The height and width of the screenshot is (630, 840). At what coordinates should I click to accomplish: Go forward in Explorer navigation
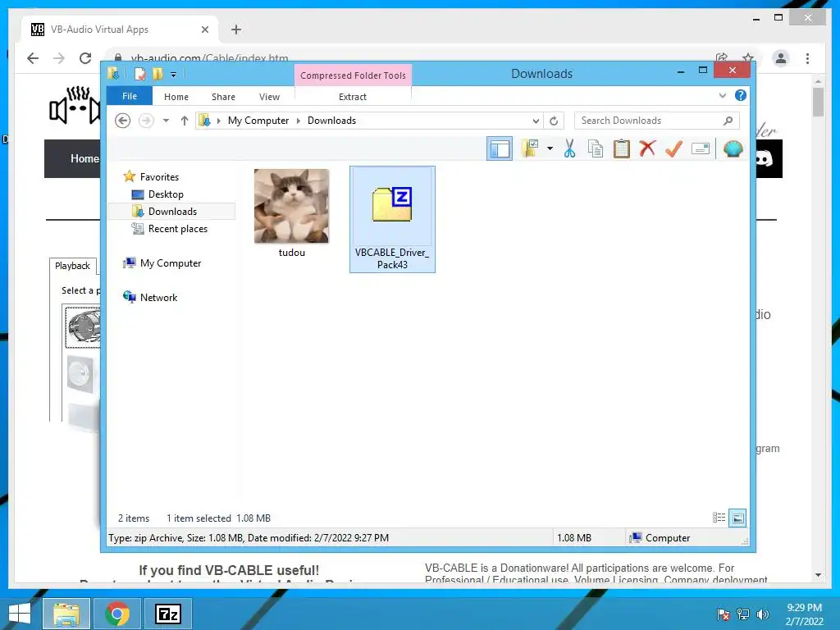(146, 121)
